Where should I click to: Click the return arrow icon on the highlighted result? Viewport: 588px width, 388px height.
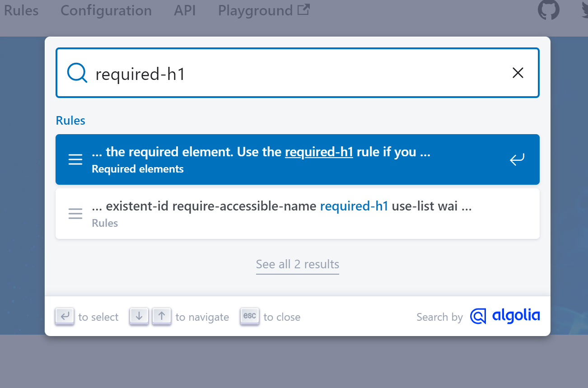click(x=517, y=159)
